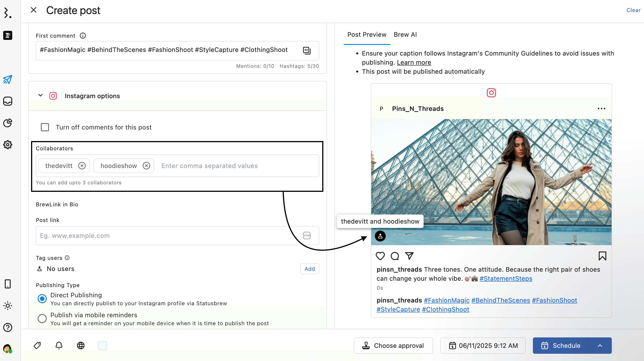Open the reports pie chart icon
The width and height of the screenshot is (644, 361).
point(8,123)
